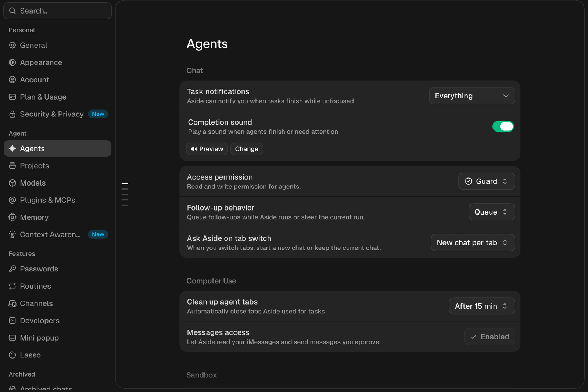Click the Archived sidebar header
Screen dimensions: 588x392
coord(22,374)
